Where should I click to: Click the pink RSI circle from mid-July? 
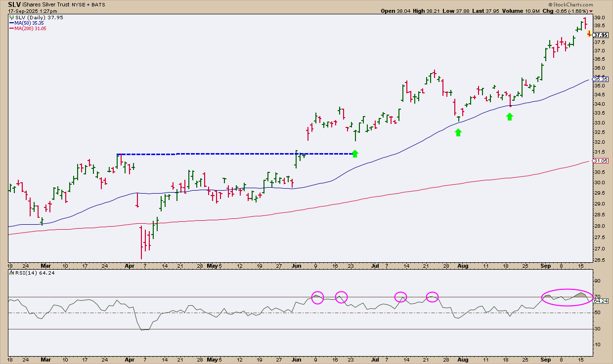point(401,297)
